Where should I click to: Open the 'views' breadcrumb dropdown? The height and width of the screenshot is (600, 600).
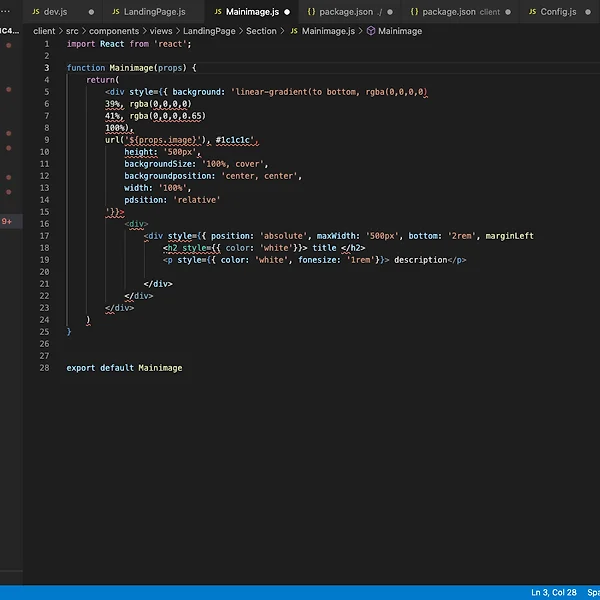[x=161, y=31]
